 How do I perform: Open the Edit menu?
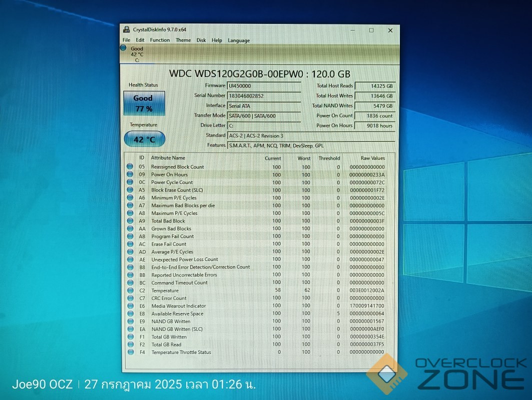click(x=140, y=40)
